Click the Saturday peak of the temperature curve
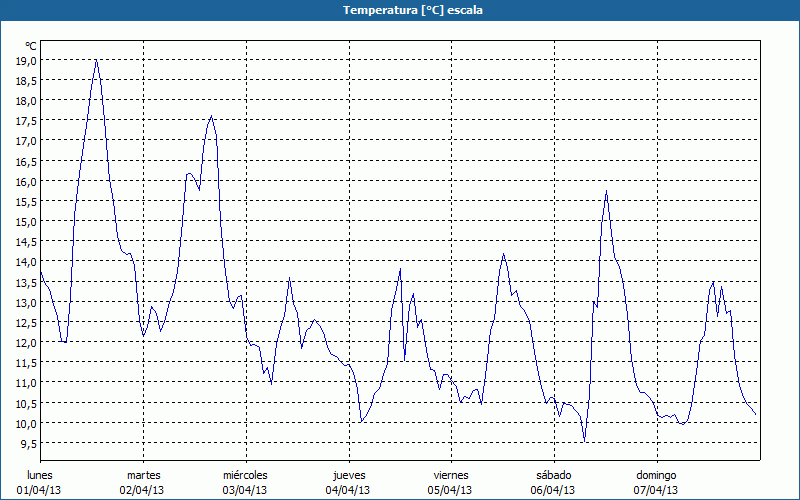 (x=606, y=191)
